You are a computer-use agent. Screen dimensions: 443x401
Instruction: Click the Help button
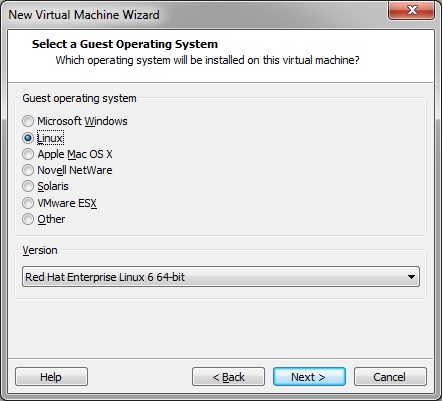pos(51,377)
